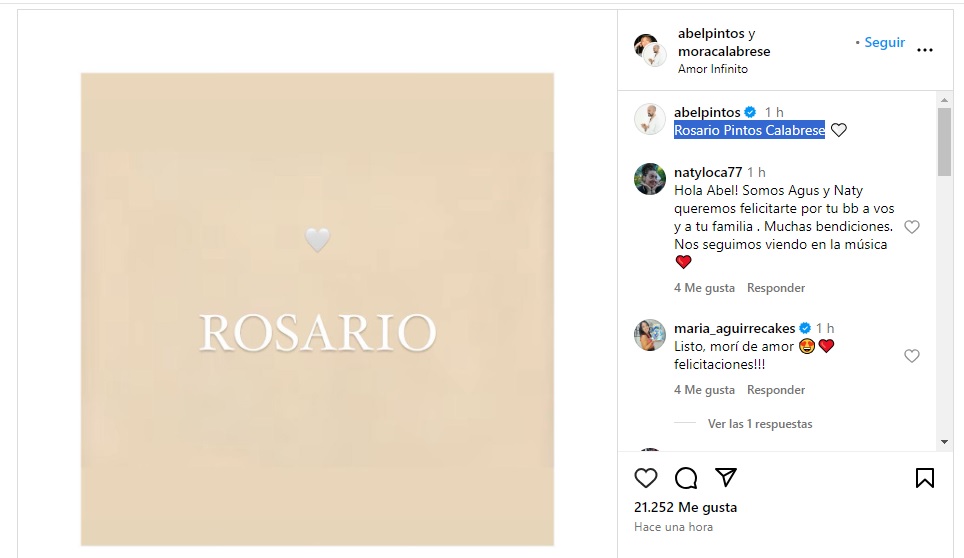Click the comments scrollbar down arrow
964x558 pixels.
[x=944, y=442]
